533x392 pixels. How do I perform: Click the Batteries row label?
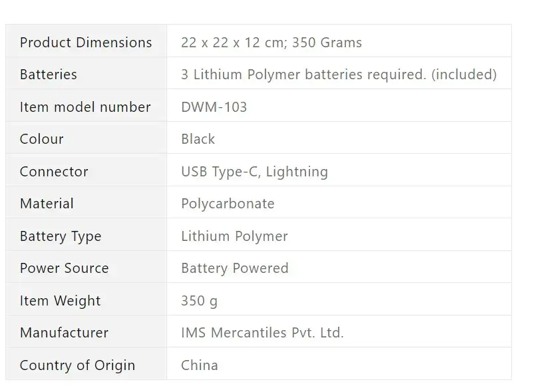coord(49,75)
